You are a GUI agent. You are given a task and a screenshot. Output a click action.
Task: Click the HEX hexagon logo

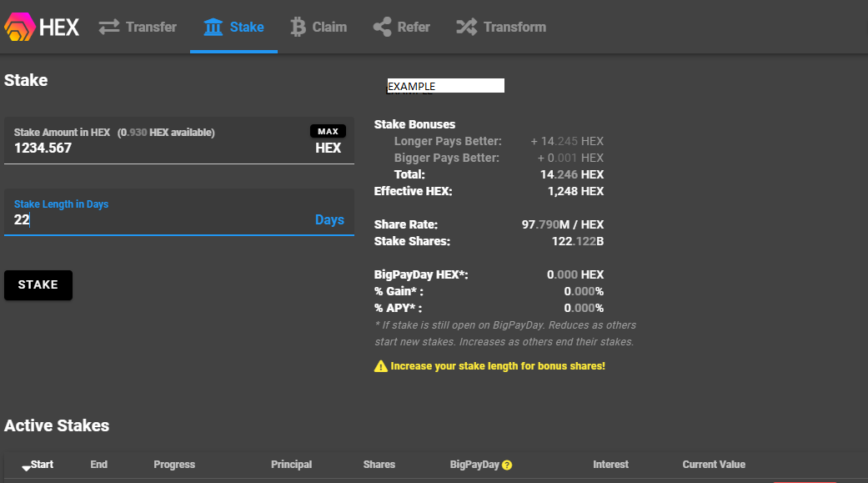pyautogui.click(x=20, y=27)
